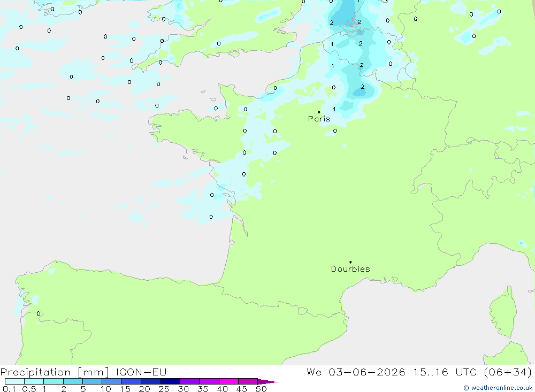Click the '15..16 UTC' time text
This screenshot has width=535, height=392.
(x=445, y=372)
